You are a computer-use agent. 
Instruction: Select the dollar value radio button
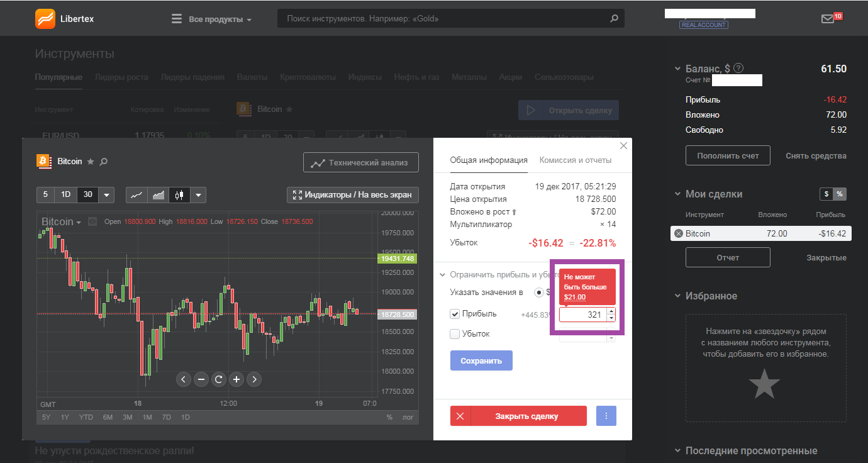(x=539, y=293)
